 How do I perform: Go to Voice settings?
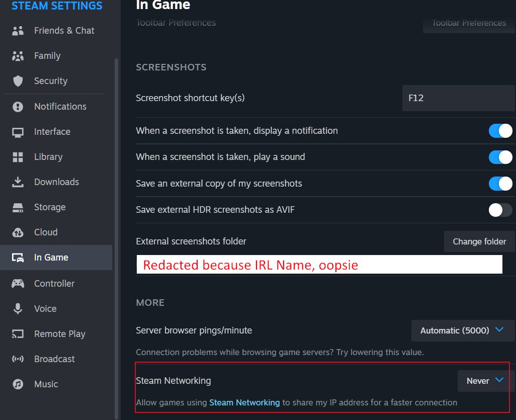pos(56,309)
